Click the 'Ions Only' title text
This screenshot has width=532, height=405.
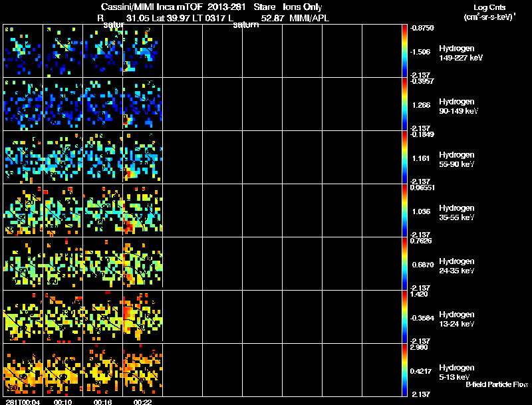pos(303,7)
